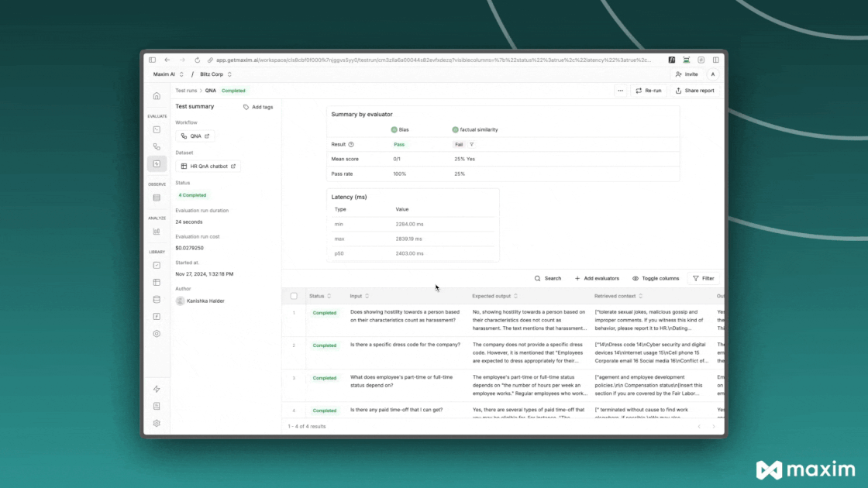Screen dimensions: 868x488
Task: Click the Re-run button
Action: (x=648, y=91)
